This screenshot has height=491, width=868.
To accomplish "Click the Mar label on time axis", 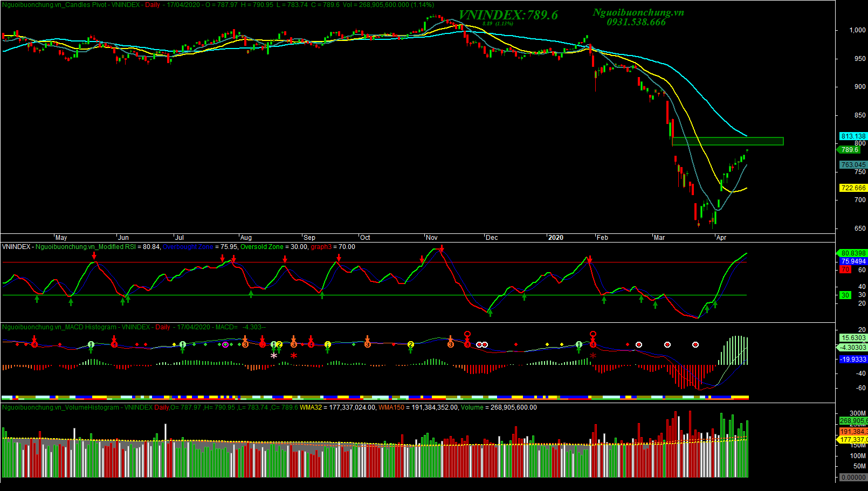I will click(659, 238).
